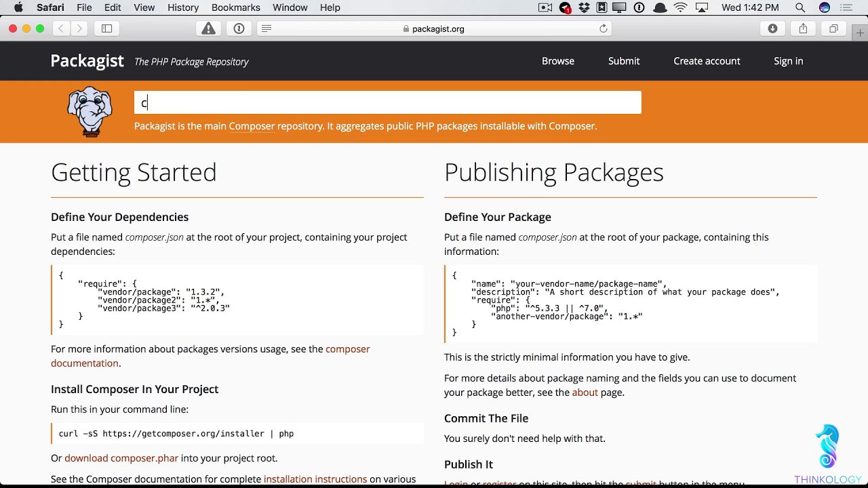Focus the Packagist package search field
This screenshot has height=488, width=868.
pos(387,103)
